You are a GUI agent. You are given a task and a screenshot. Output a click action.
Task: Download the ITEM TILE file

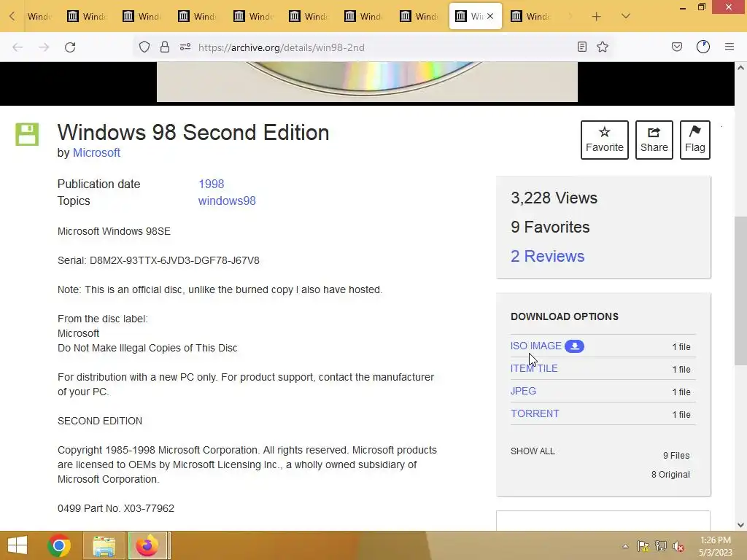pos(534,368)
